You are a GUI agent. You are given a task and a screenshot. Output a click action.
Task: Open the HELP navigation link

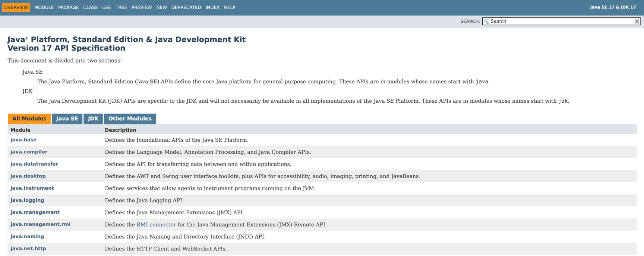click(x=230, y=7)
